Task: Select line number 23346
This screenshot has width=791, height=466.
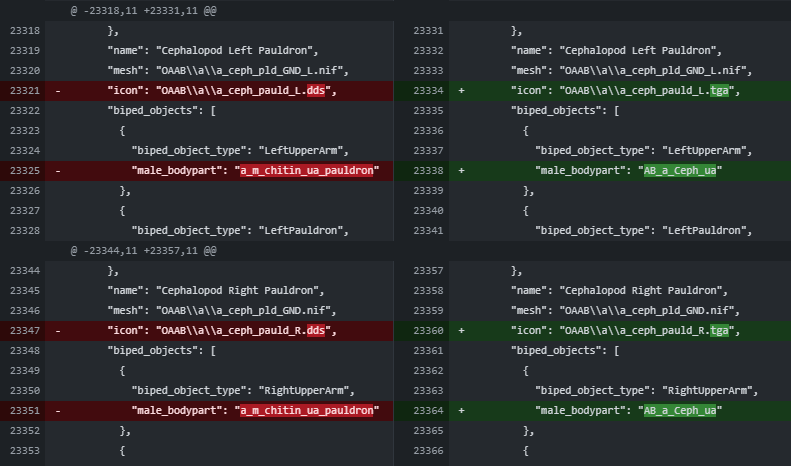Action: tap(25, 311)
